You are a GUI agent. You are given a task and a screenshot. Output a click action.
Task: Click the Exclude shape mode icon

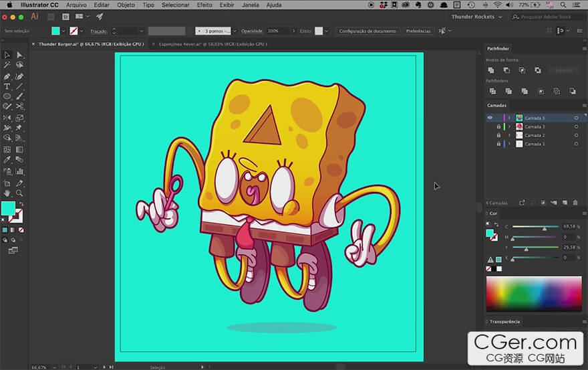pos(538,70)
